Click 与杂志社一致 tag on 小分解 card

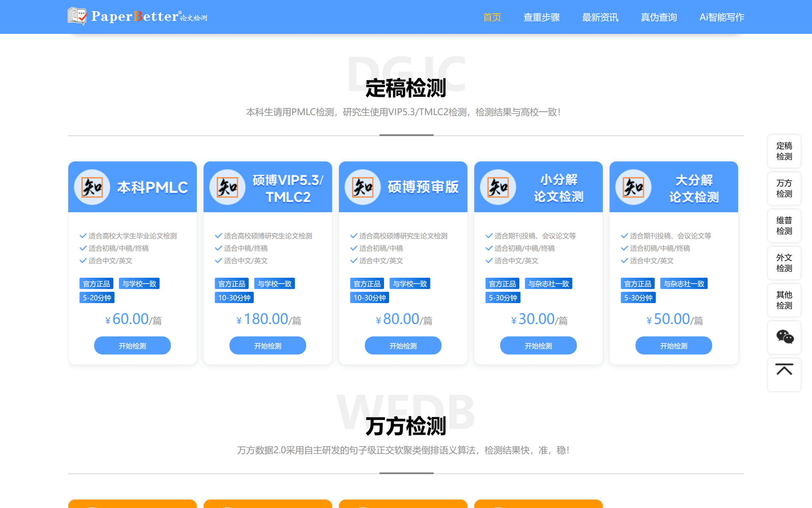549,284
